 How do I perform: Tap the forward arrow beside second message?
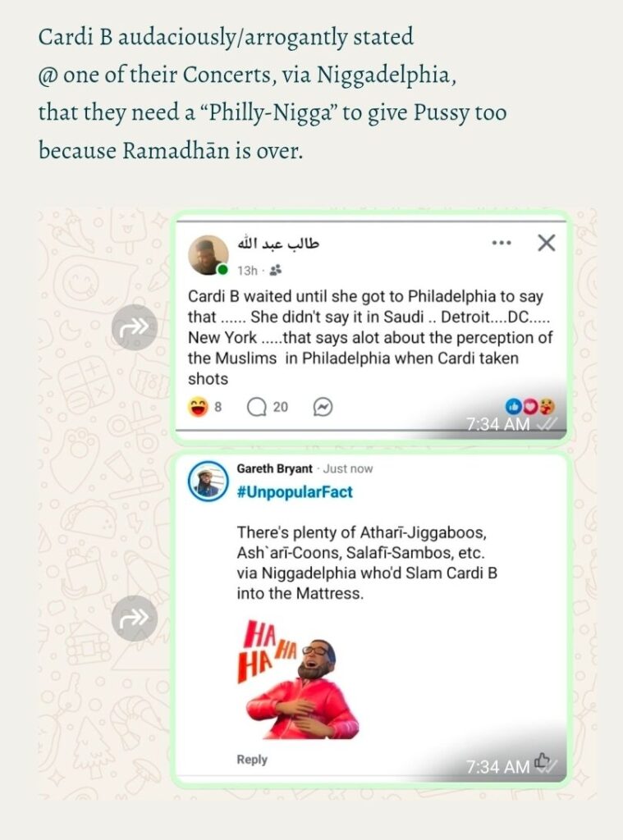(134, 619)
